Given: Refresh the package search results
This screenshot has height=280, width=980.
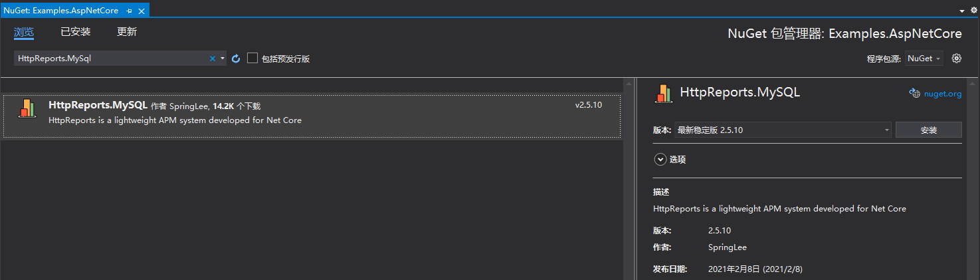Looking at the screenshot, I should coord(235,59).
